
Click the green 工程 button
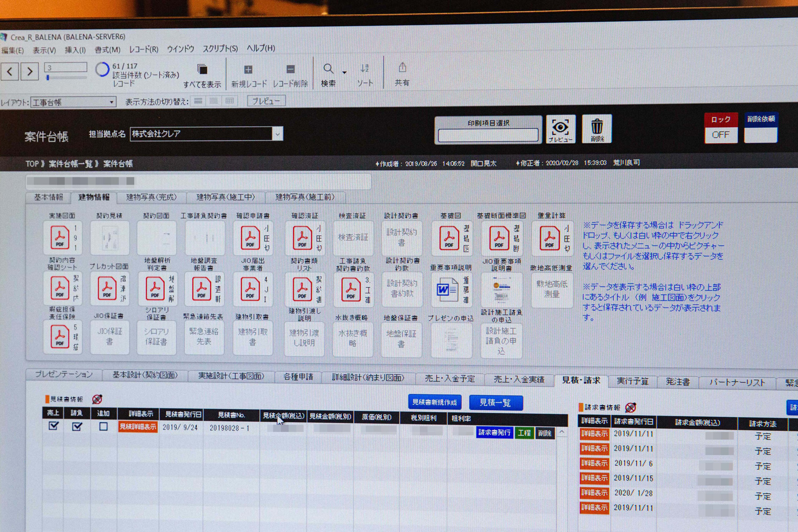pos(524,433)
